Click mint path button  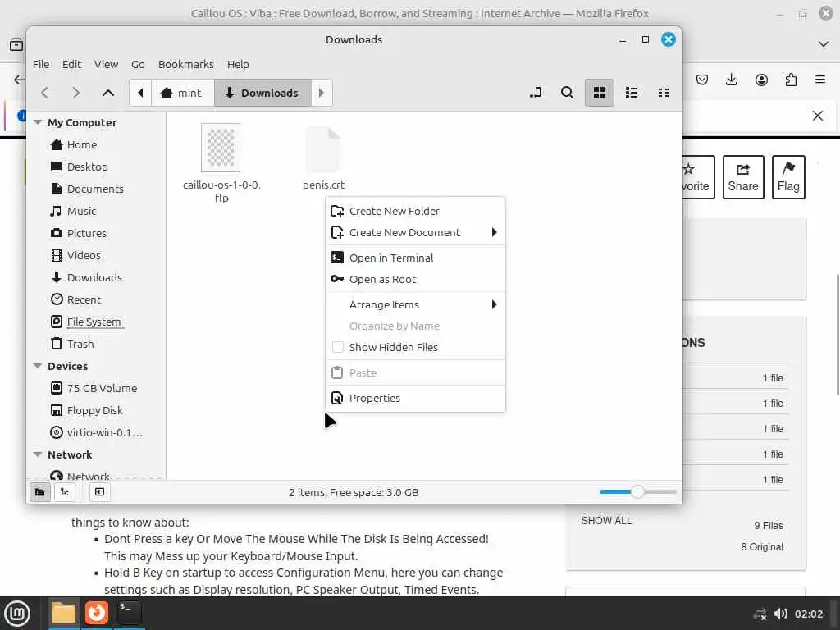[x=183, y=93]
